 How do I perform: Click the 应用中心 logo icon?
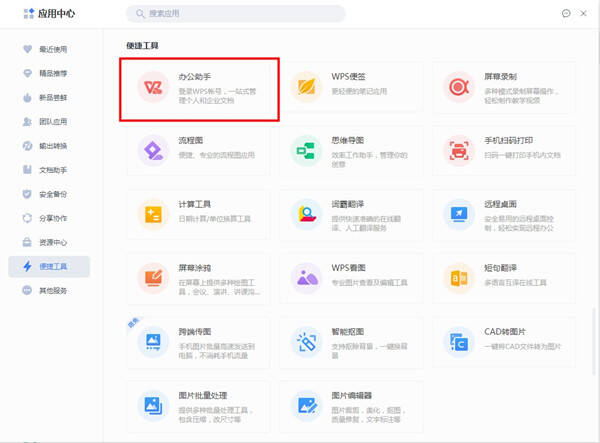click(29, 13)
